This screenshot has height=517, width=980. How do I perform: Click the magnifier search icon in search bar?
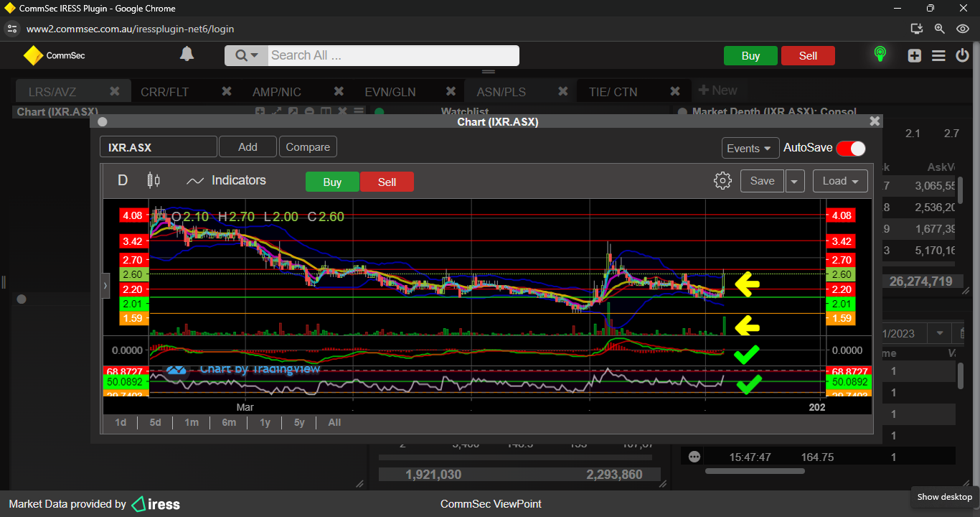click(241, 55)
